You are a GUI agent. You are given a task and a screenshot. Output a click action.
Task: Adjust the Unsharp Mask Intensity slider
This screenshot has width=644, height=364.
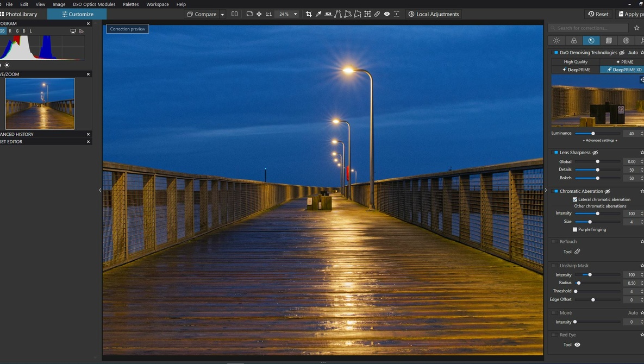pyautogui.click(x=590, y=274)
